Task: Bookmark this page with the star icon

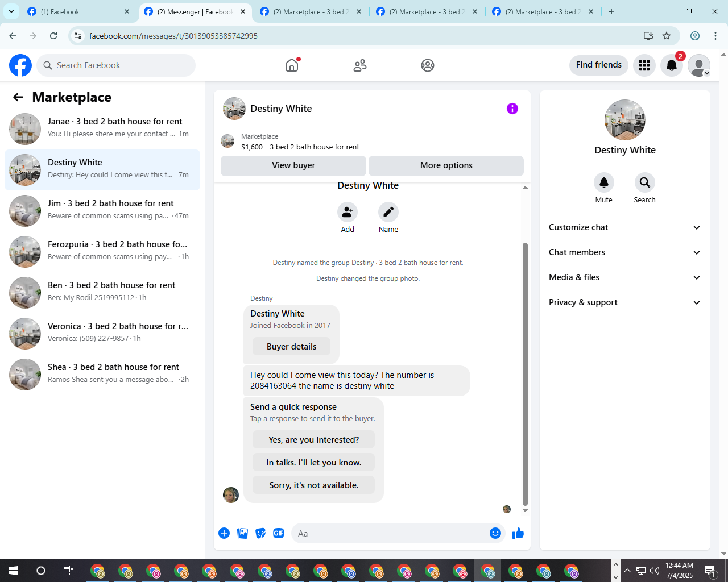Action: pos(667,36)
